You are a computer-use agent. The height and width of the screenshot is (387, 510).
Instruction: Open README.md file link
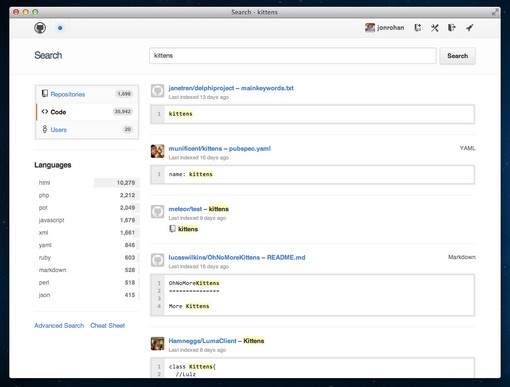click(x=286, y=257)
